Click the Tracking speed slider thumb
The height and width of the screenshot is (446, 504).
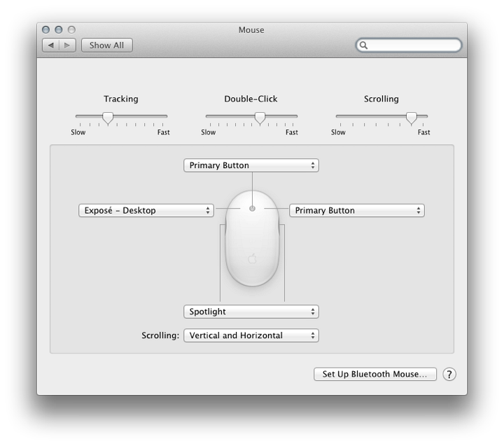[108, 118]
